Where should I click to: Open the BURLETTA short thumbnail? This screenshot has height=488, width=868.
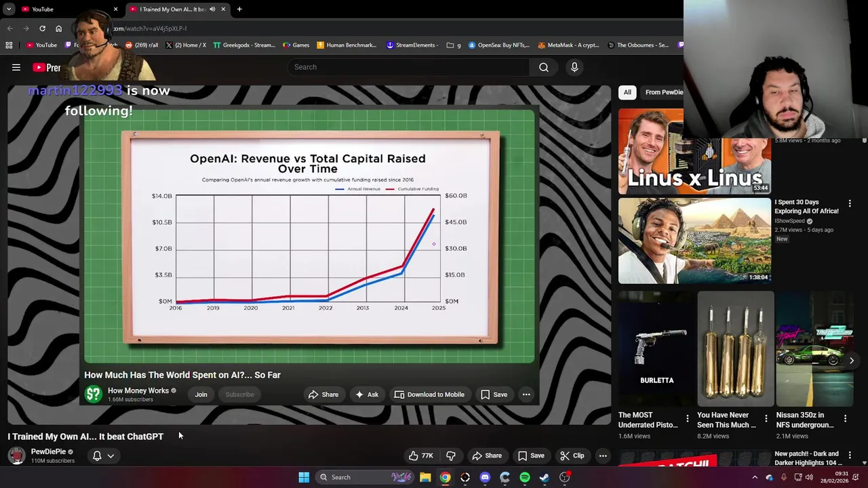[x=656, y=349]
